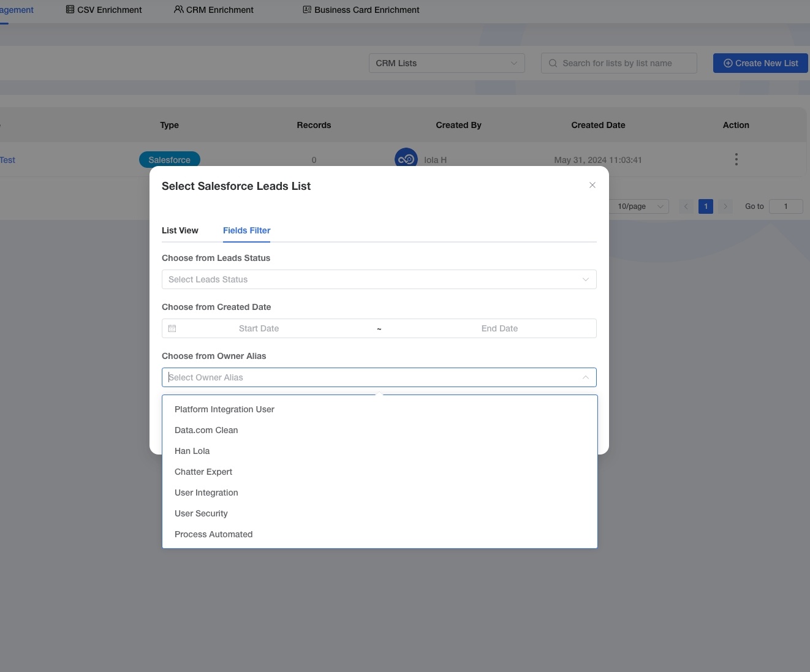Click the Created By column header
This screenshot has width=810, height=672.
pos(458,125)
